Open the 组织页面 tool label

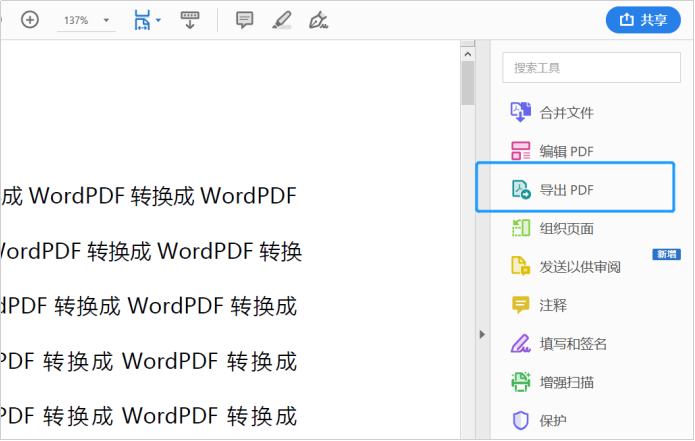[x=566, y=229]
